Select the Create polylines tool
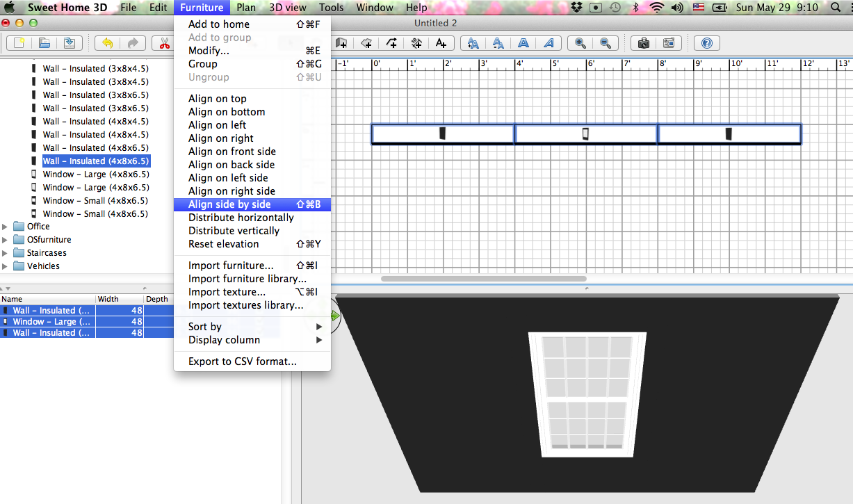Image resolution: width=853 pixels, height=504 pixels. coord(391,43)
